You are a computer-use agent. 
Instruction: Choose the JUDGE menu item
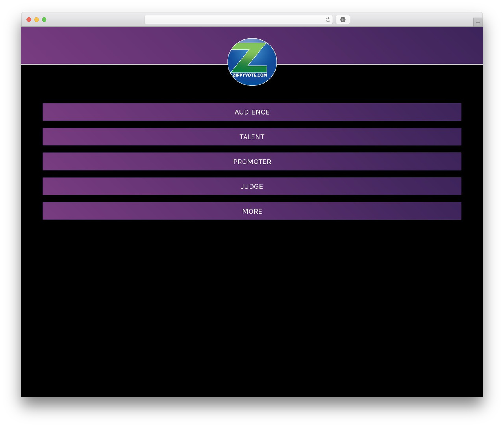(252, 186)
